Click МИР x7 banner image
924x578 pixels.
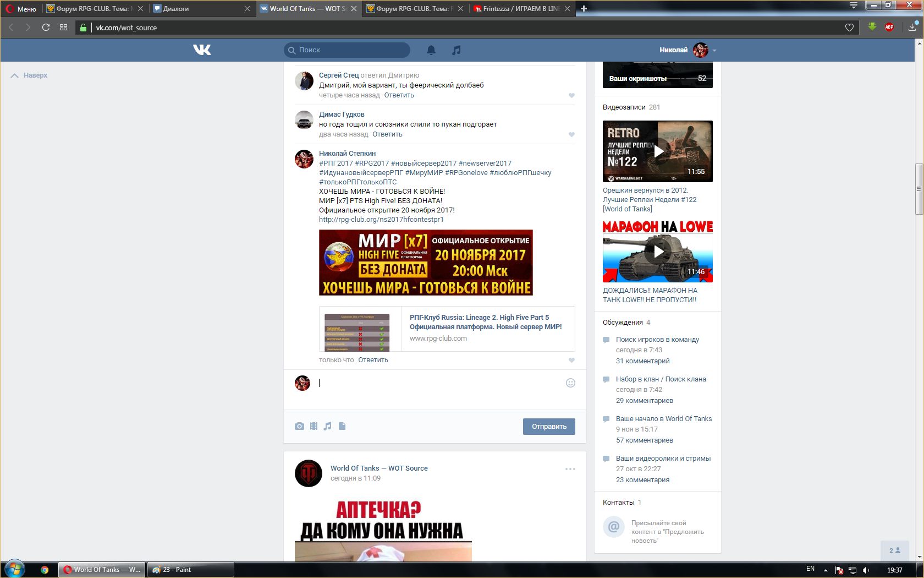click(x=426, y=263)
